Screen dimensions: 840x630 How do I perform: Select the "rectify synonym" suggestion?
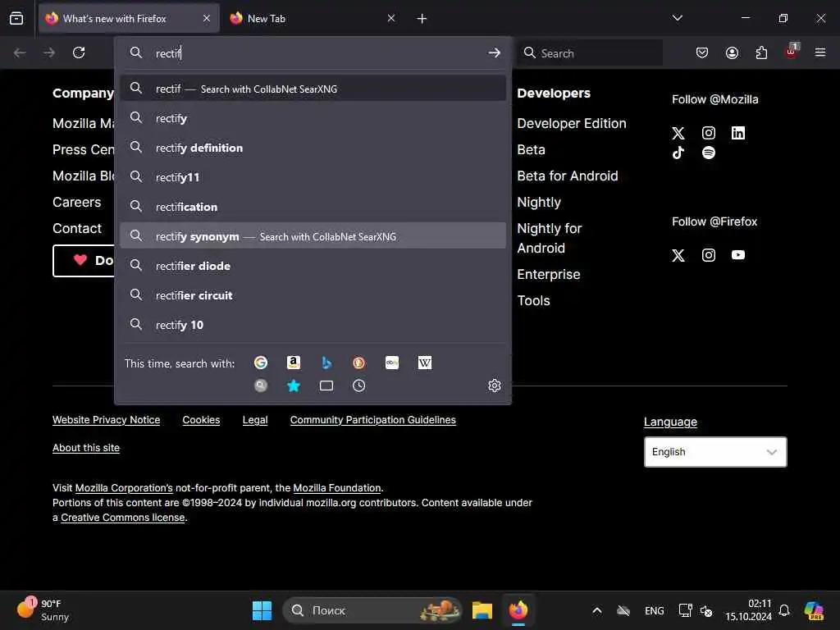coord(313,235)
